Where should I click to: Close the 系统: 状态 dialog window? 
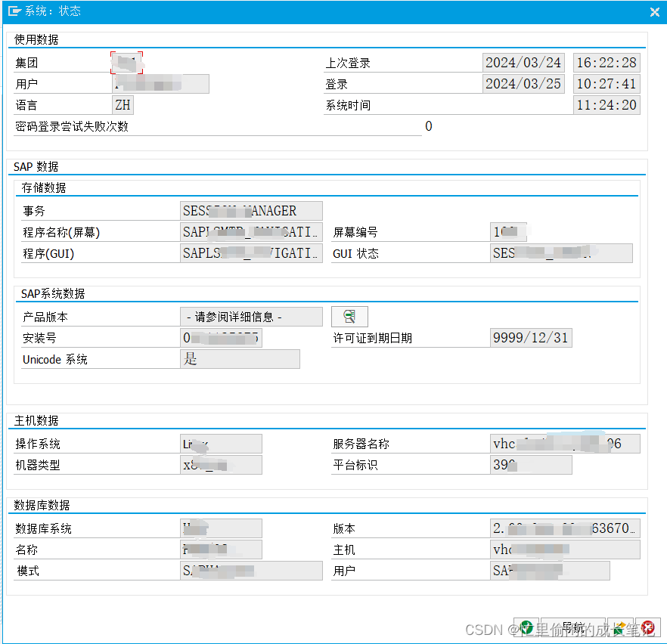pyautogui.click(x=655, y=12)
